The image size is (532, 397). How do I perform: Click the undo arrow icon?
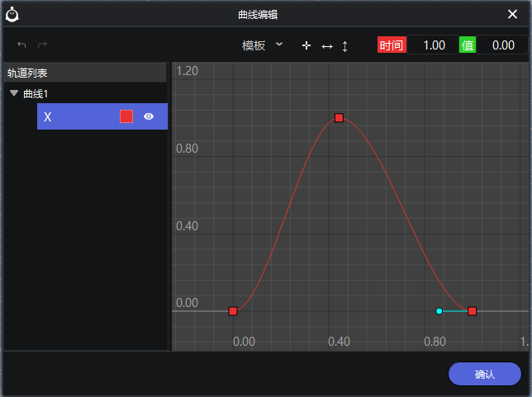(21, 45)
